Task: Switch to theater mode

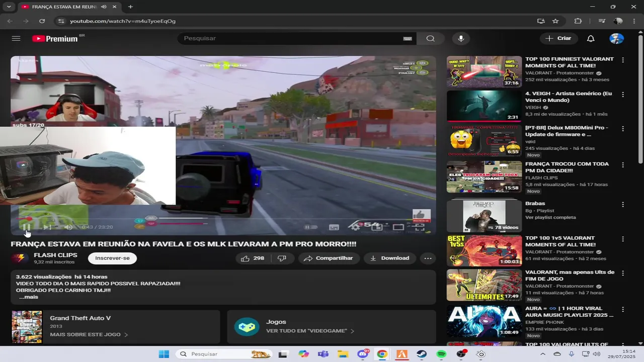Action: (398, 227)
